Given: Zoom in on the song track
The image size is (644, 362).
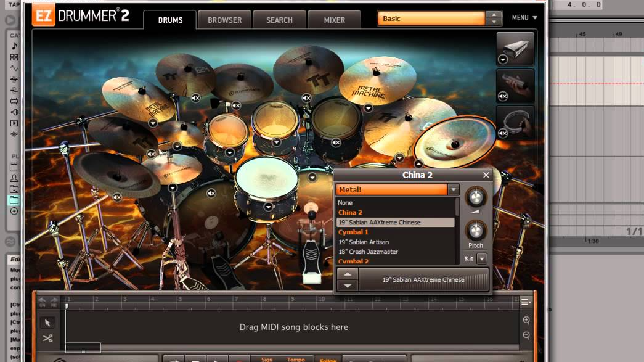Looking at the screenshot, I should pyautogui.click(x=526, y=321).
